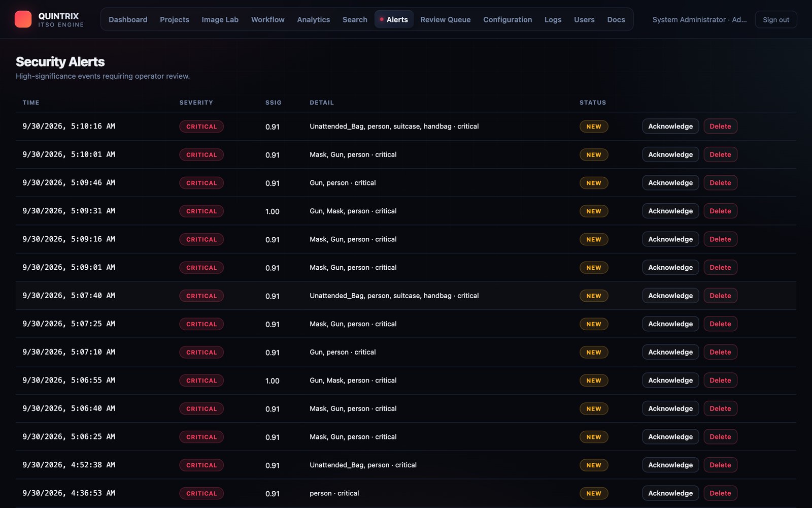Sign out of the session
Viewport: 812px width, 508px height.
pos(776,20)
